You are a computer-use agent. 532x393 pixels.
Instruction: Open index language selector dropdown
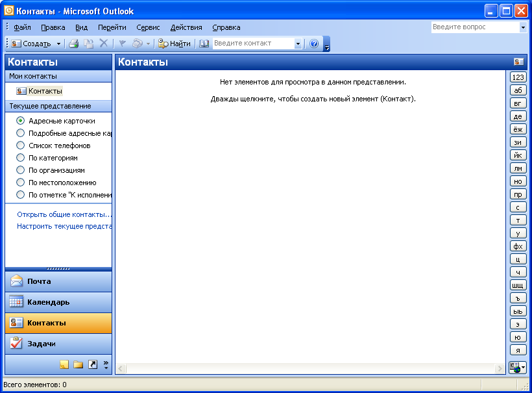click(x=518, y=367)
